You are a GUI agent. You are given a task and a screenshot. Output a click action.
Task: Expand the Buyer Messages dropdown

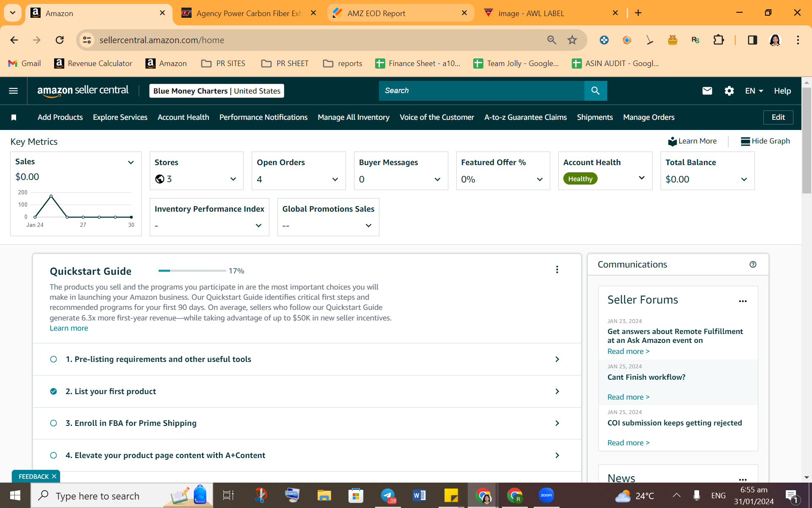(437, 179)
